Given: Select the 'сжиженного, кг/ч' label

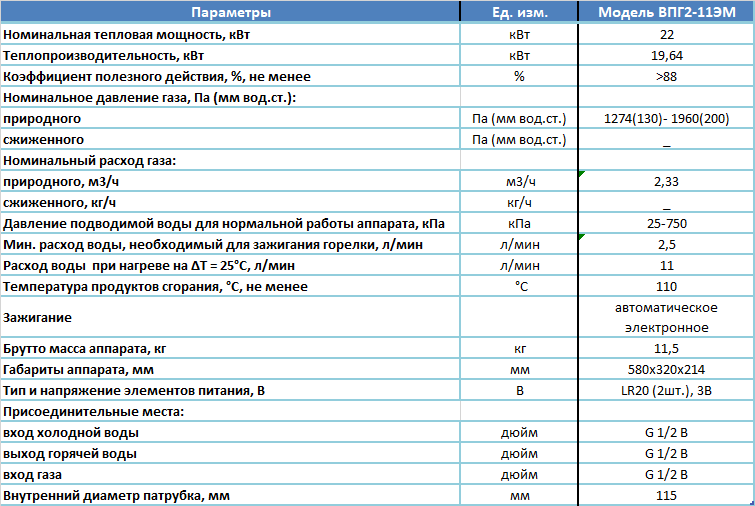Looking at the screenshot, I should pyautogui.click(x=230, y=203).
